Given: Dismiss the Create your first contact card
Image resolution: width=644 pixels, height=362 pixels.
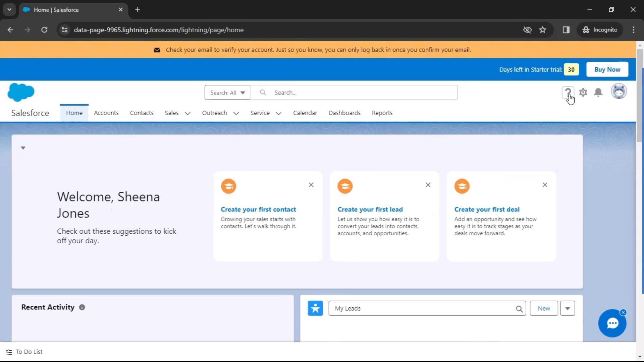Looking at the screenshot, I should pos(311,185).
